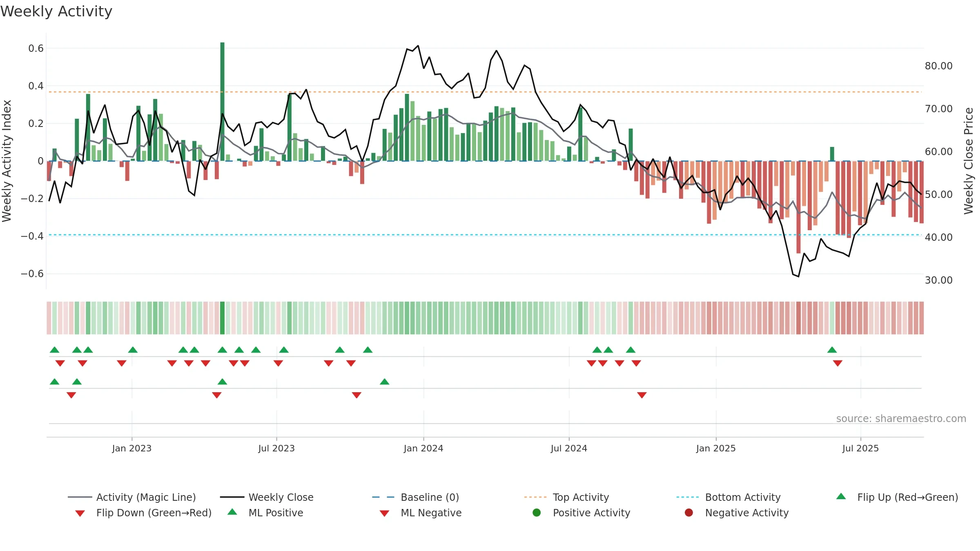
Task: Click the Weekly Activity Index axis title
Action: click(x=7, y=161)
